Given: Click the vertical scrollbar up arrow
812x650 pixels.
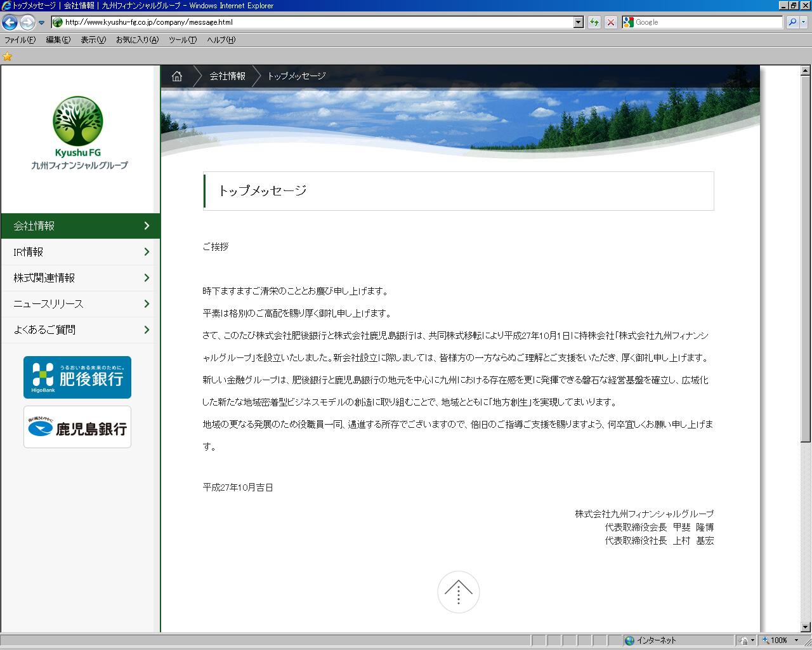Looking at the screenshot, I should (806, 70).
